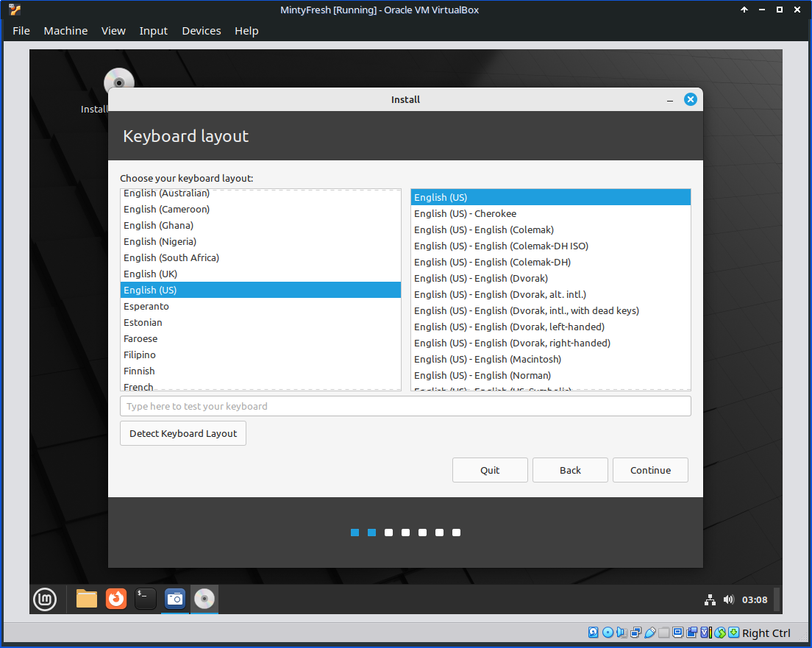Viewport: 812px width, 648px height.
Task: Select Estonian layout
Action: click(260, 322)
